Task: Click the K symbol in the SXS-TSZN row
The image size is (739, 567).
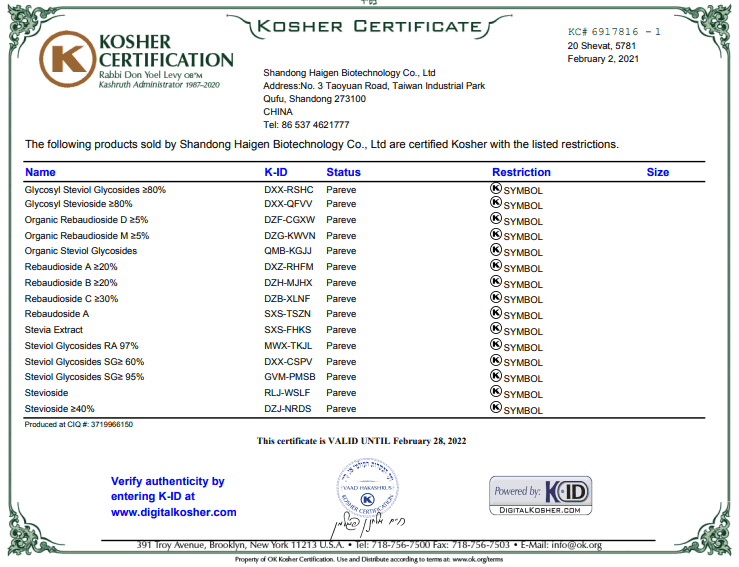Action: [x=496, y=313]
